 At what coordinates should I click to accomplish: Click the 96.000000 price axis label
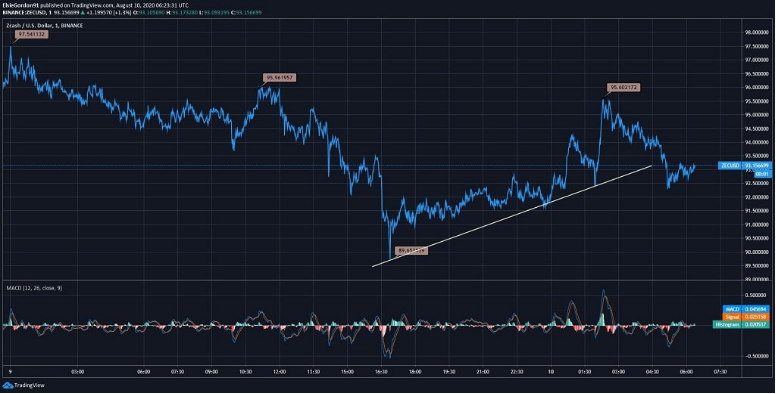757,88
